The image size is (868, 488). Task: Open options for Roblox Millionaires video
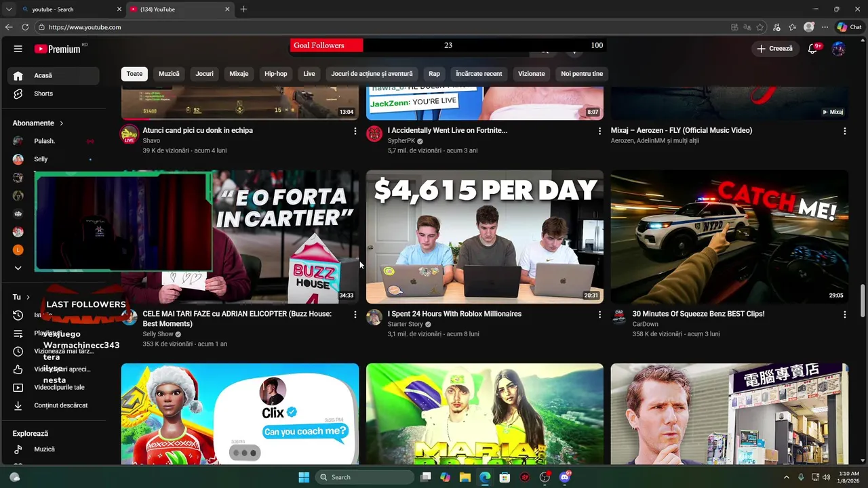(599, 314)
